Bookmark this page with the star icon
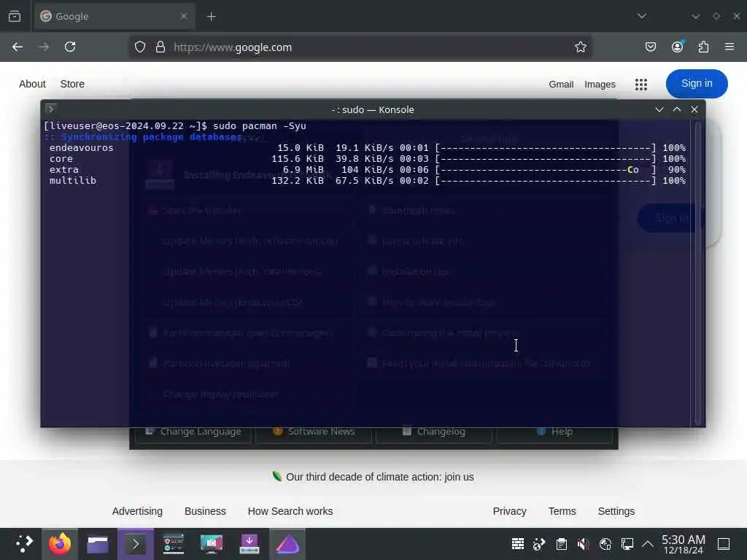747x560 pixels. click(x=580, y=47)
